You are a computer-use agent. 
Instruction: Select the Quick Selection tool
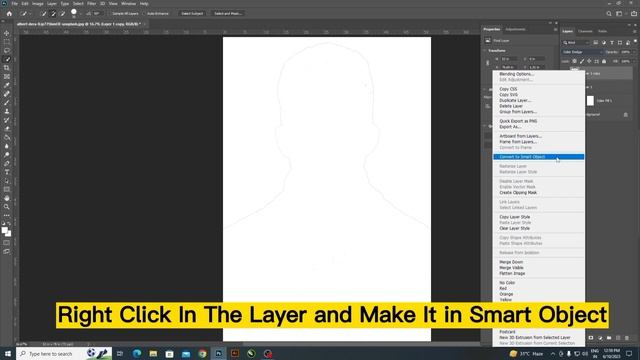click(x=7, y=59)
